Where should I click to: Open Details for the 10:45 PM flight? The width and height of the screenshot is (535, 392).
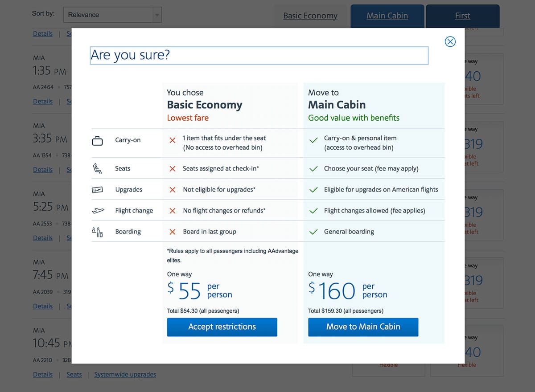tap(42, 374)
